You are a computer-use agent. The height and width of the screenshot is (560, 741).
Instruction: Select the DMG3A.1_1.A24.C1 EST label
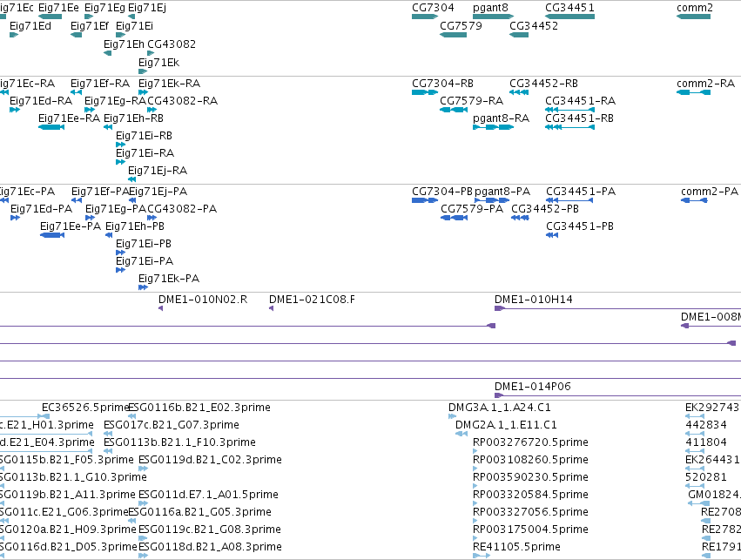coord(500,408)
